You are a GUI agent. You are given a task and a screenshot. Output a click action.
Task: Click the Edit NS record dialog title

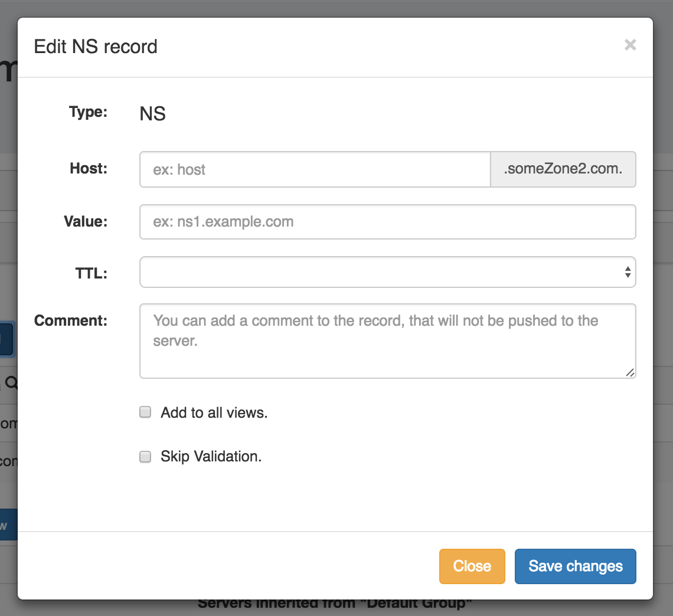[x=96, y=47]
